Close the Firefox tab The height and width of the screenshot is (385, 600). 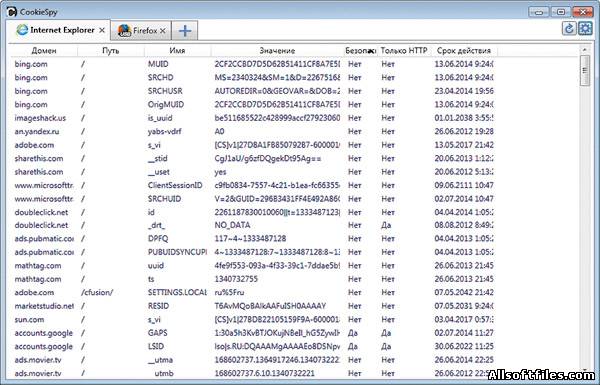(x=163, y=31)
